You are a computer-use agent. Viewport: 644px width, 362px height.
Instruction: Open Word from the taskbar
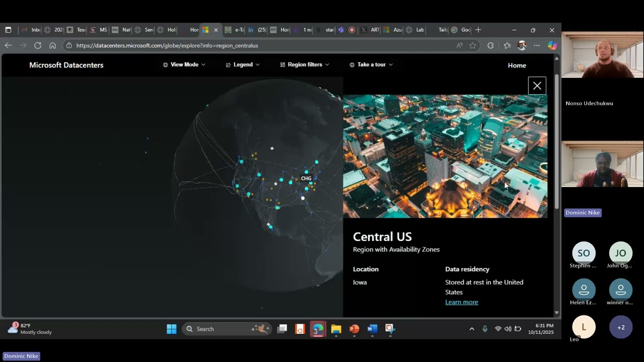[372, 329]
